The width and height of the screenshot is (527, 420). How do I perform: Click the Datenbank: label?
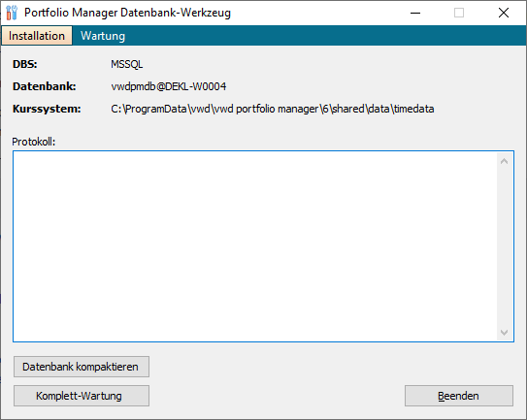tap(45, 86)
